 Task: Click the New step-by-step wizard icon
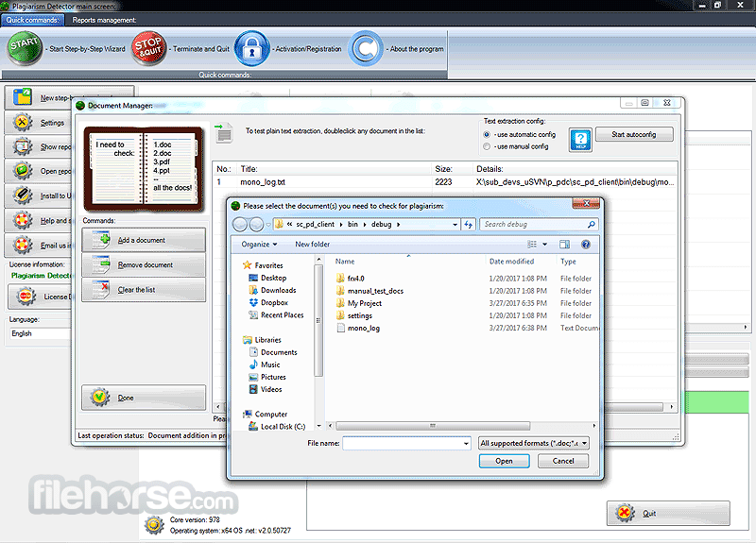pos(22,97)
